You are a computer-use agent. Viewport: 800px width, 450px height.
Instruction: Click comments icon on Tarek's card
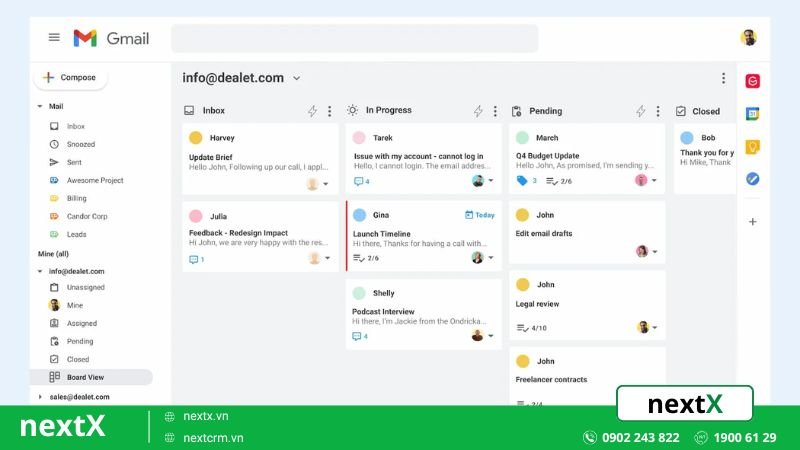click(x=358, y=181)
